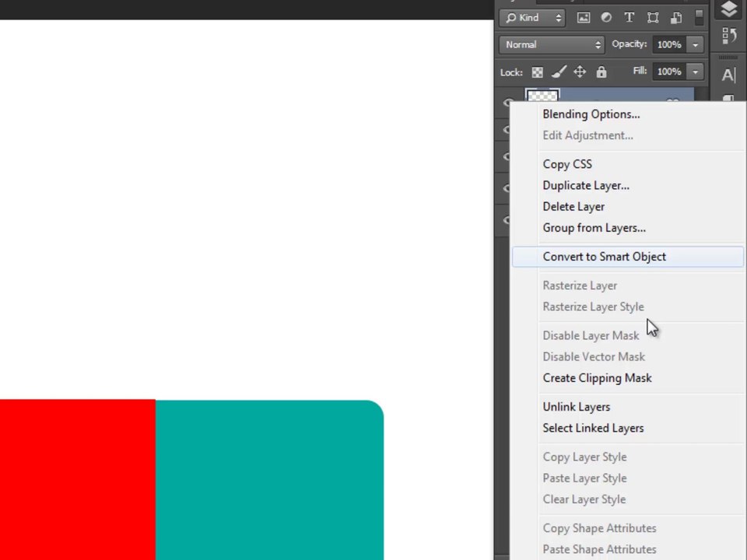This screenshot has width=747, height=560.
Task: Filter layers by adjustment layers icon
Action: (x=606, y=18)
